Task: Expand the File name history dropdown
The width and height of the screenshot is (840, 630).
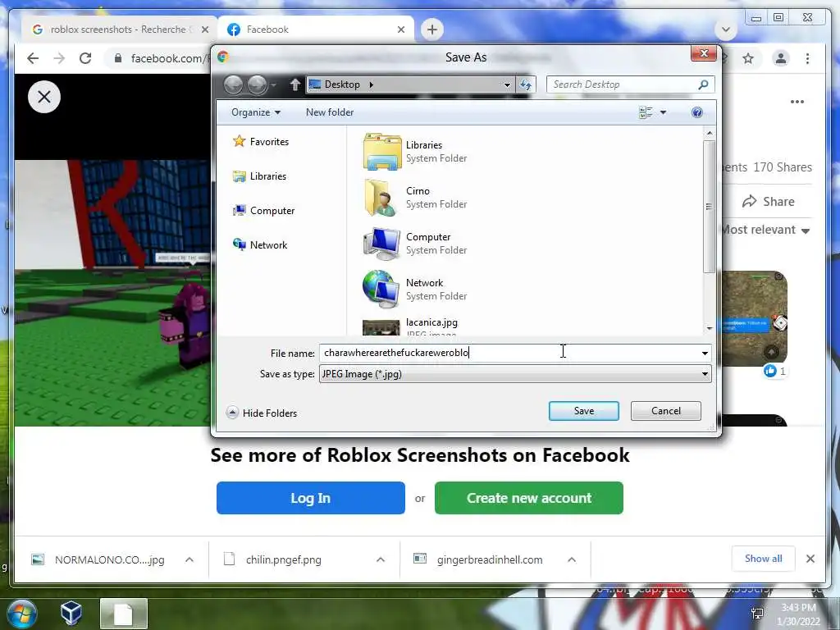Action: tap(705, 353)
